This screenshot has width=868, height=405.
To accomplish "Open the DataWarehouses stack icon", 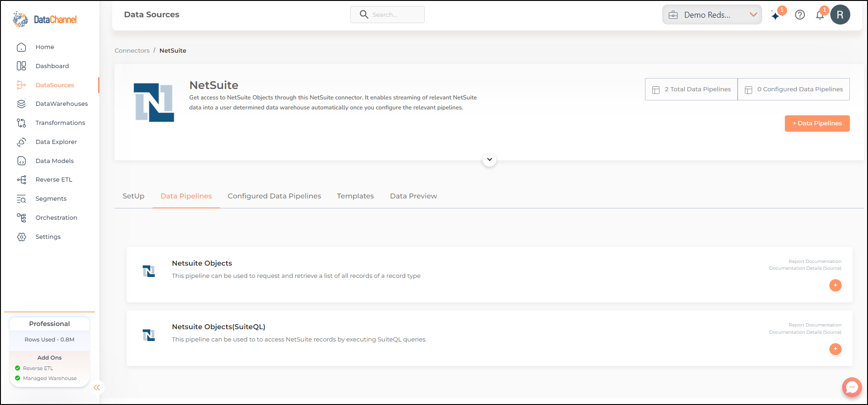I will (x=21, y=104).
